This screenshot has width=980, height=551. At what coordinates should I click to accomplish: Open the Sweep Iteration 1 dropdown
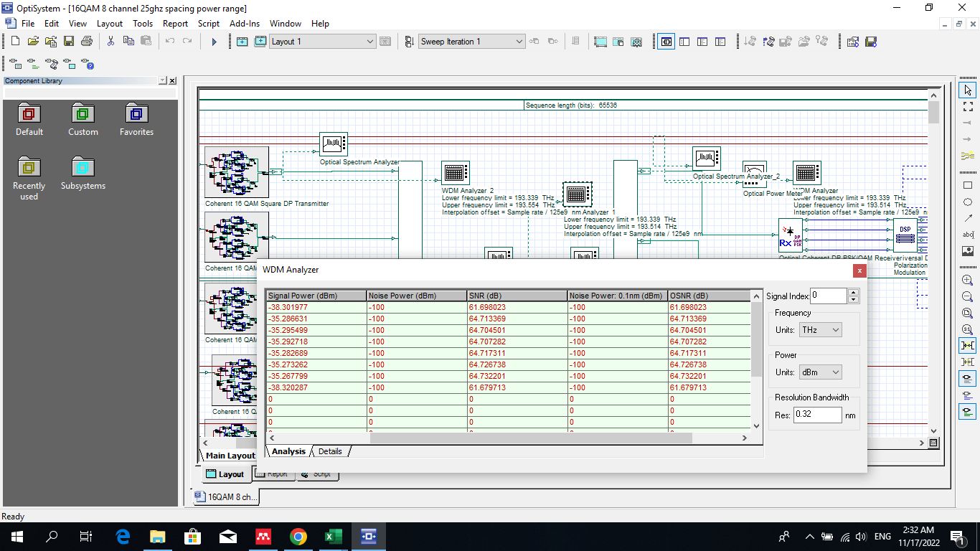tap(519, 42)
